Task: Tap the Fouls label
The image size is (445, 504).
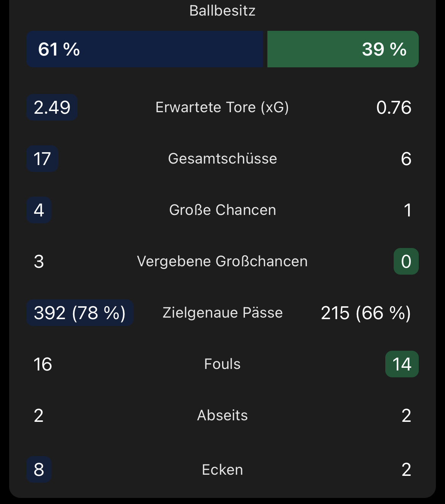Action: click(x=222, y=364)
